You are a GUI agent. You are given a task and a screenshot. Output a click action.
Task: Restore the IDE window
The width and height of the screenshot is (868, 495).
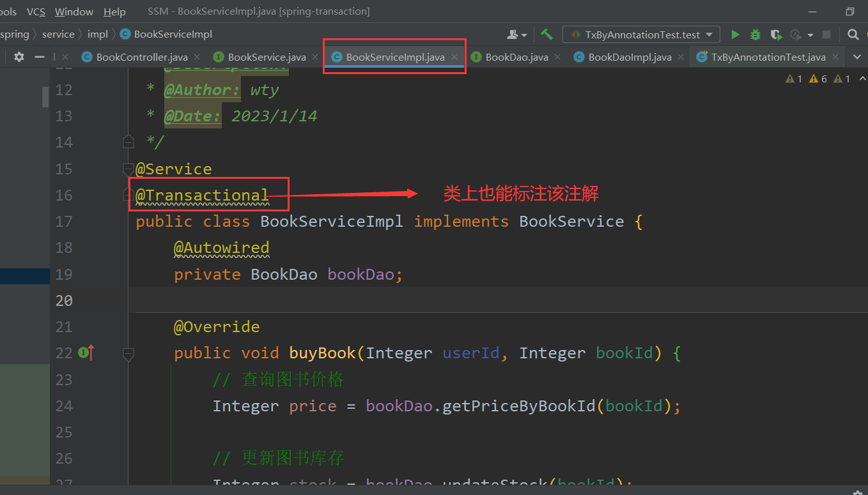pyautogui.click(x=849, y=11)
